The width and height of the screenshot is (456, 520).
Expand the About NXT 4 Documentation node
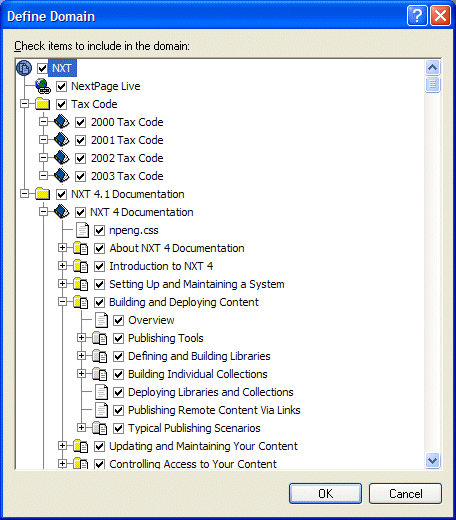pos(62,248)
